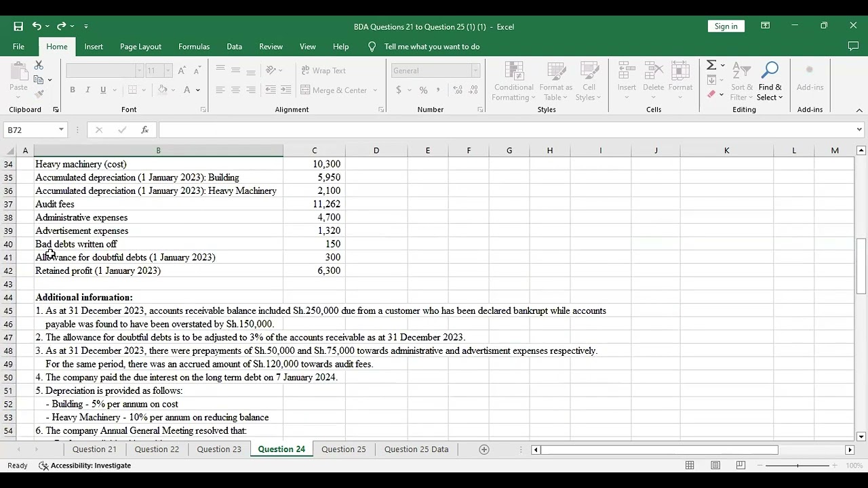Open Sort & Filter menu

[x=742, y=81]
